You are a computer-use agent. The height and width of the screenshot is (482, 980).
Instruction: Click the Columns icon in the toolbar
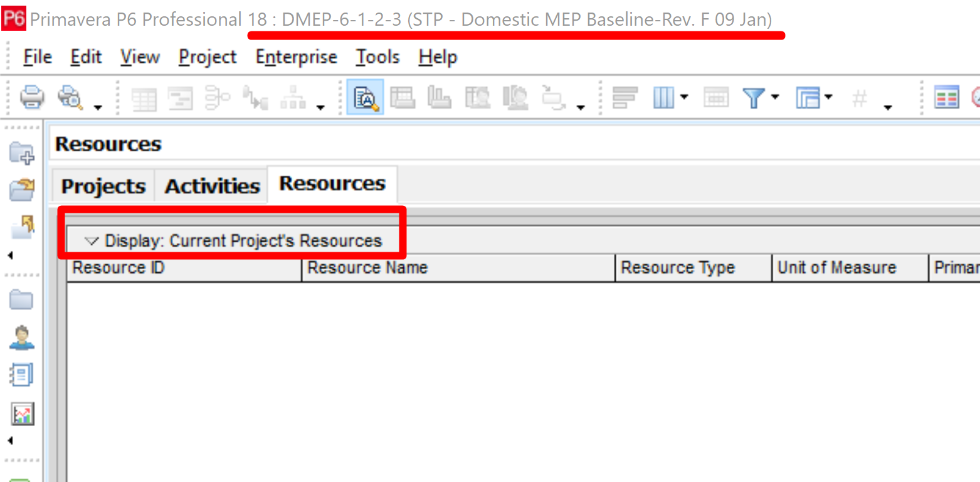pos(663,98)
